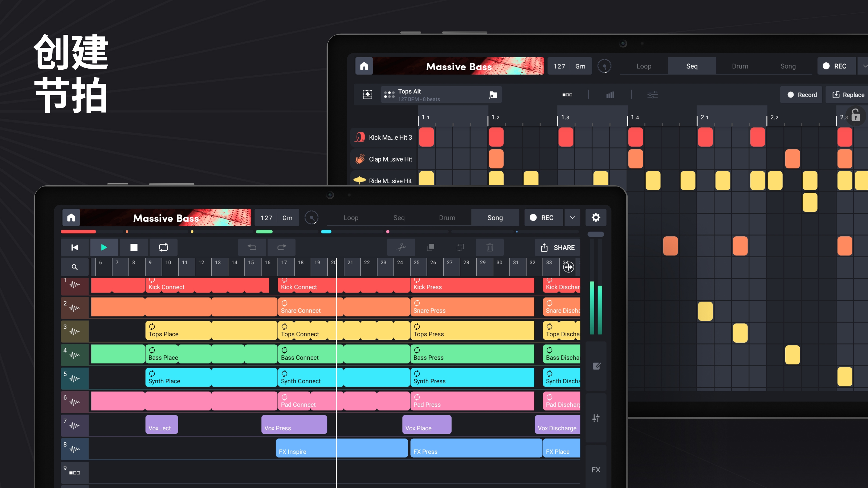Click the edit pencil icon in side panel

click(x=596, y=366)
